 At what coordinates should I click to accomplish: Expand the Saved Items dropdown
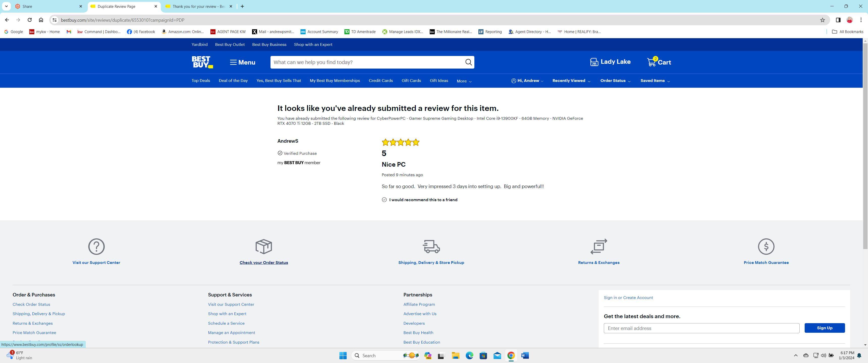(655, 81)
